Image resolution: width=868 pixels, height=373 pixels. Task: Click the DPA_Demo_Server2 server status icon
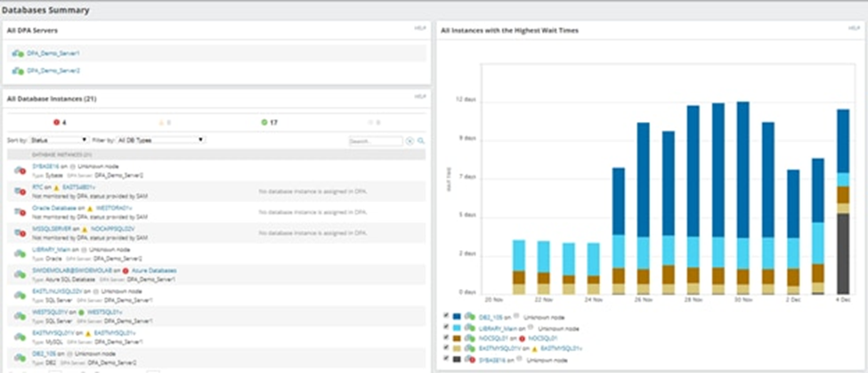pos(18,71)
